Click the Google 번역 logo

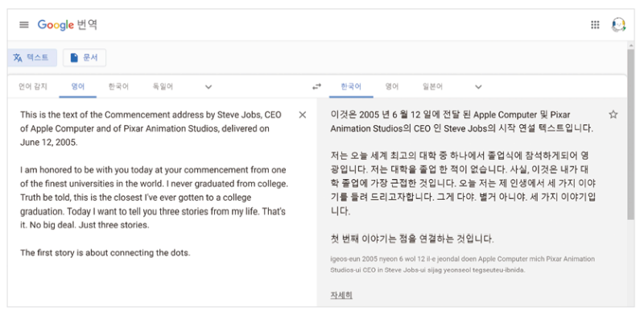coord(68,25)
